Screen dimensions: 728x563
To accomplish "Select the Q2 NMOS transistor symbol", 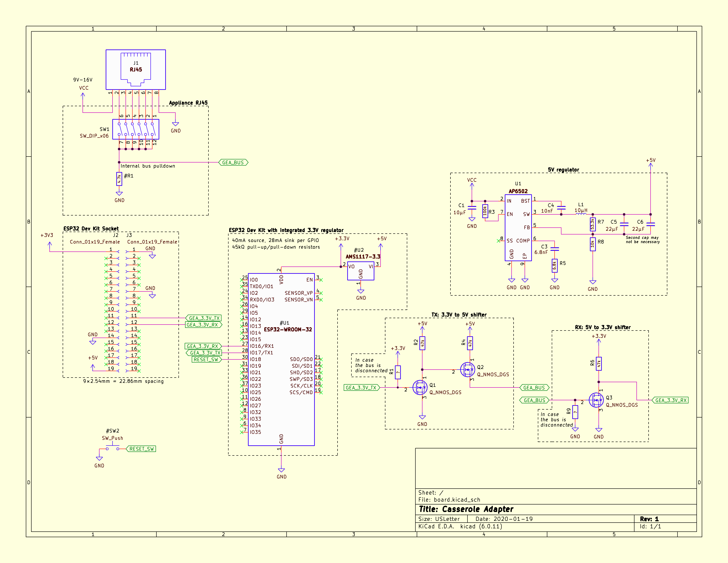I will point(467,370).
